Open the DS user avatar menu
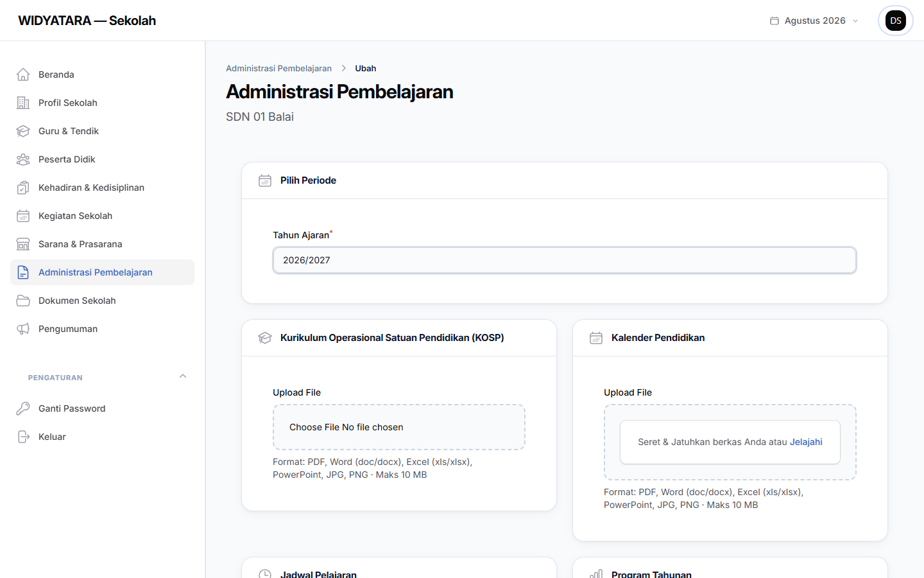The height and width of the screenshot is (578, 924). click(x=896, y=21)
